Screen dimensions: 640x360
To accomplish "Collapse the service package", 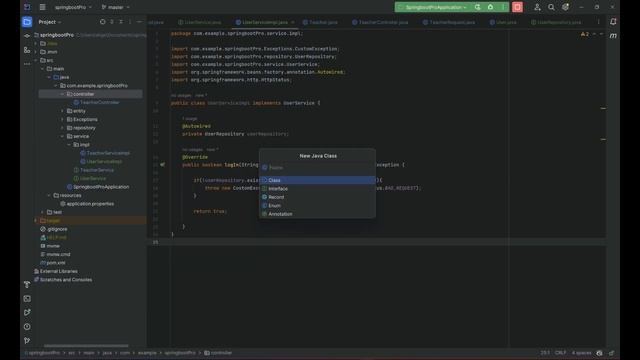I will [x=62, y=136].
